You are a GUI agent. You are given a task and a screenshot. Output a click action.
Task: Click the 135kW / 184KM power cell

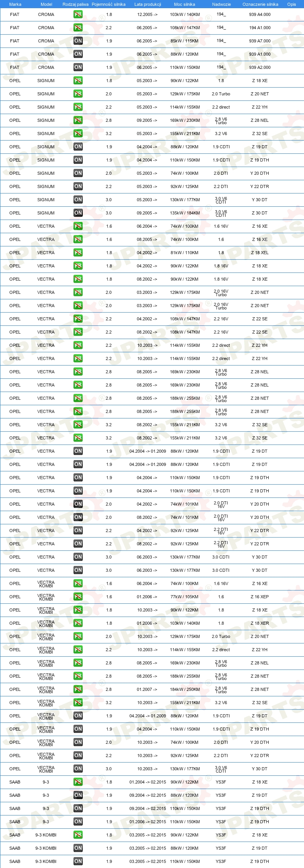click(185, 213)
